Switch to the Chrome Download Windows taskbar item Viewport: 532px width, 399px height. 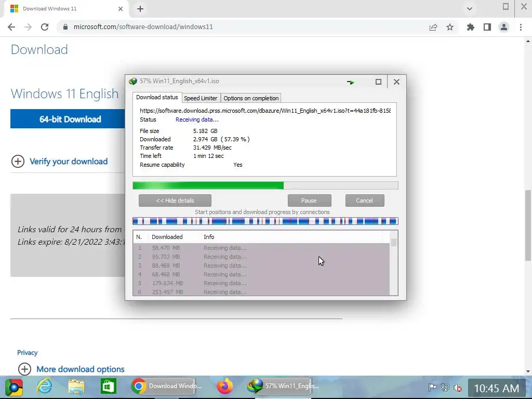166,386
